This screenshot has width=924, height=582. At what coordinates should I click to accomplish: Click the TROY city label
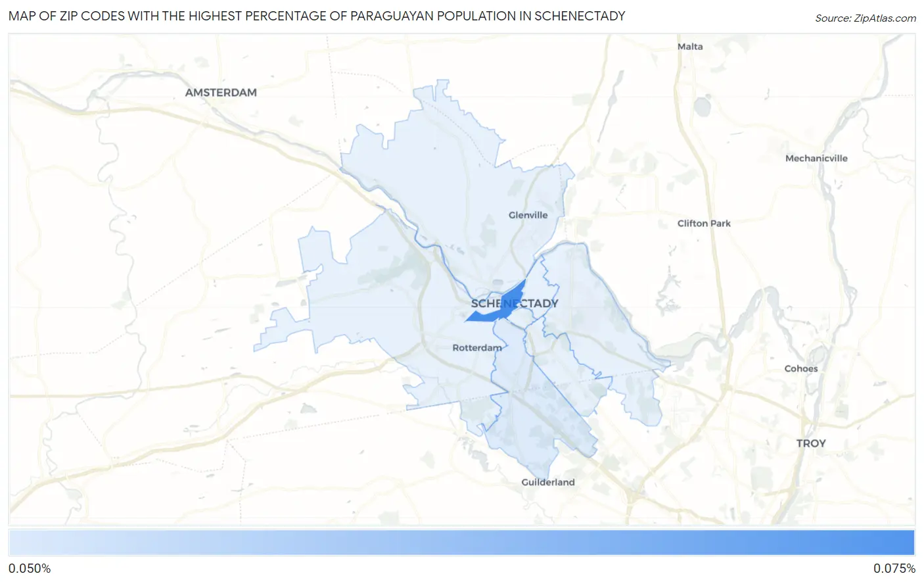tap(811, 444)
